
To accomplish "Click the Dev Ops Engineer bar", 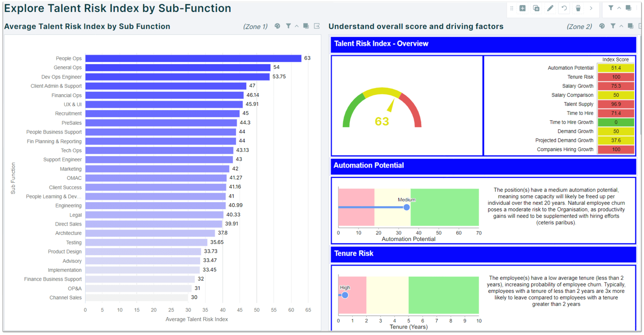I will pyautogui.click(x=177, y=77).
